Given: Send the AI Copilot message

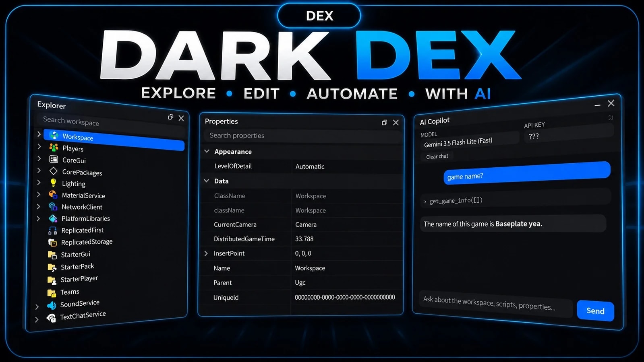Looking at the screenshot, I should pos(595,311).
